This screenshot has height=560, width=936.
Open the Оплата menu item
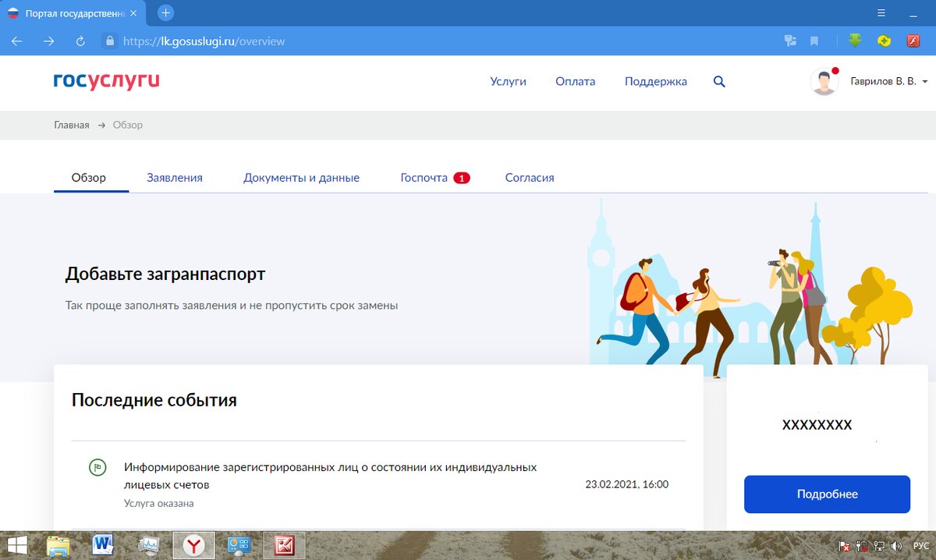tap(575, 81)
